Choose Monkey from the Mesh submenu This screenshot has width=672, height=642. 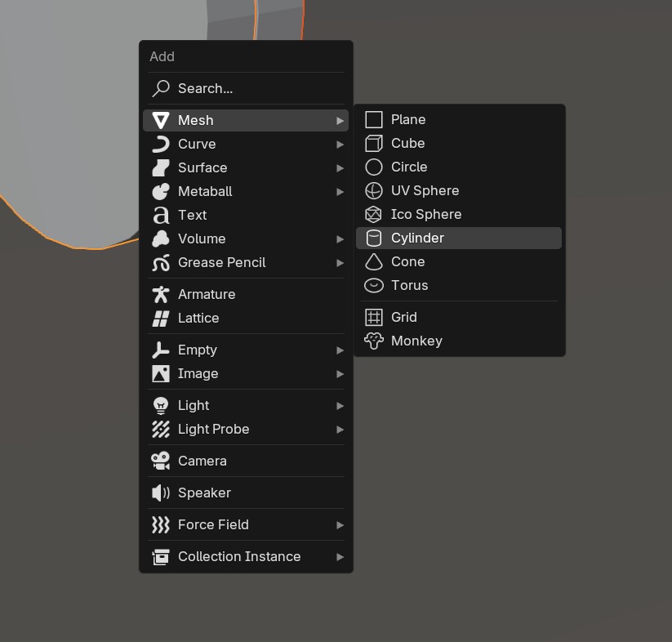click(x=459, y=341)
